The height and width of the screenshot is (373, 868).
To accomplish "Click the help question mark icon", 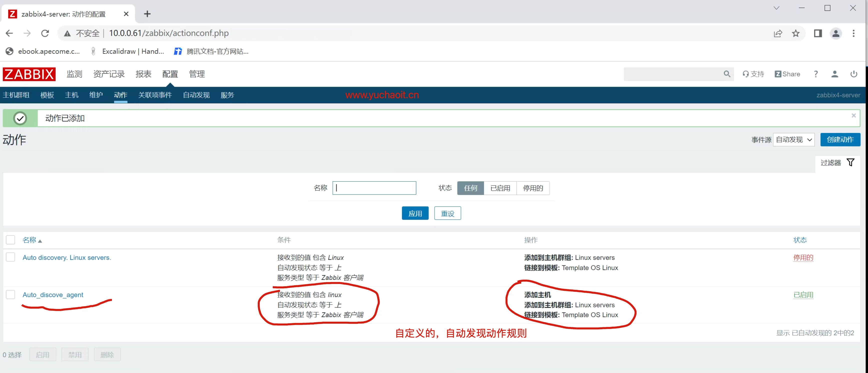I will click(815, 74).
